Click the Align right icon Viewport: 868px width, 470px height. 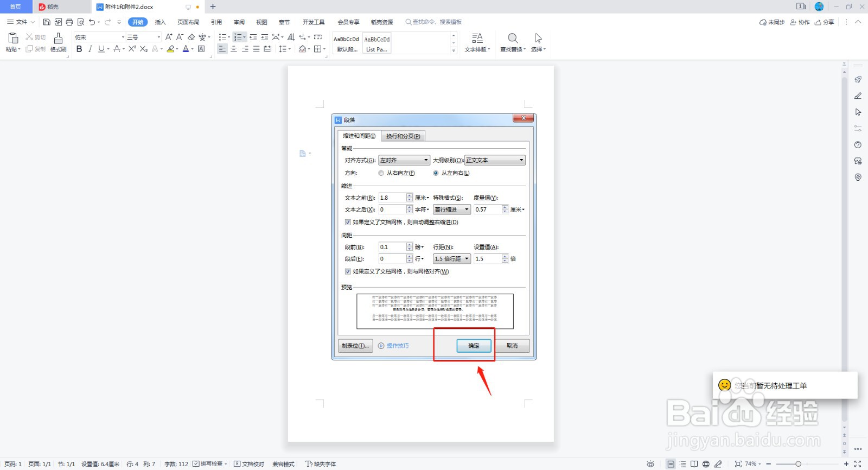(245, 49)
